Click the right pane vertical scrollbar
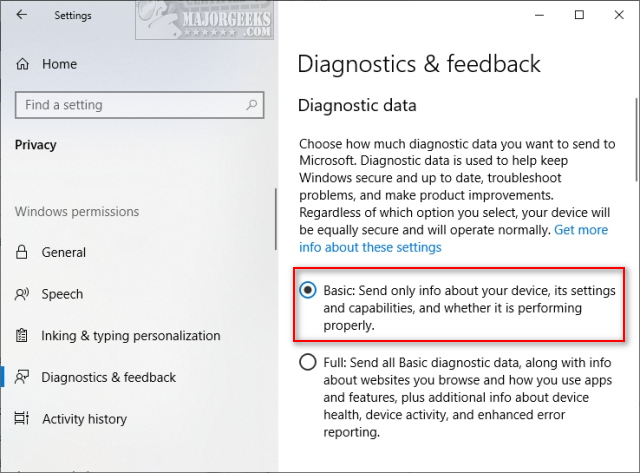The height and width of the screenshot is (473, 640). [x=636, y=139]
